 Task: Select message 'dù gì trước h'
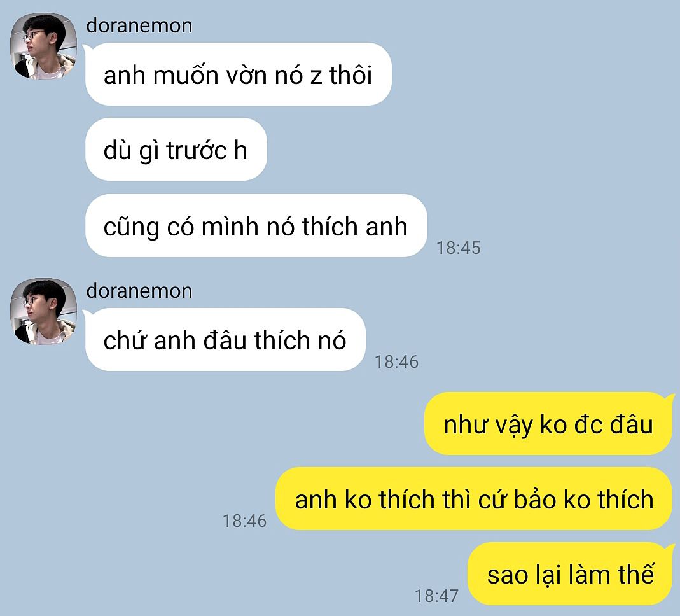pyautogui.click(x=176, y=150)
